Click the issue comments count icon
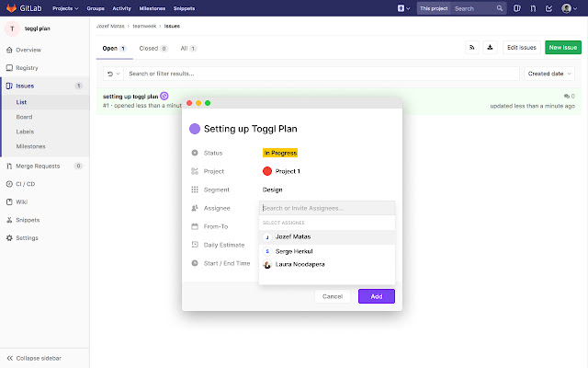The width and height of the screenshot is (588, 368). coord(569,96)
